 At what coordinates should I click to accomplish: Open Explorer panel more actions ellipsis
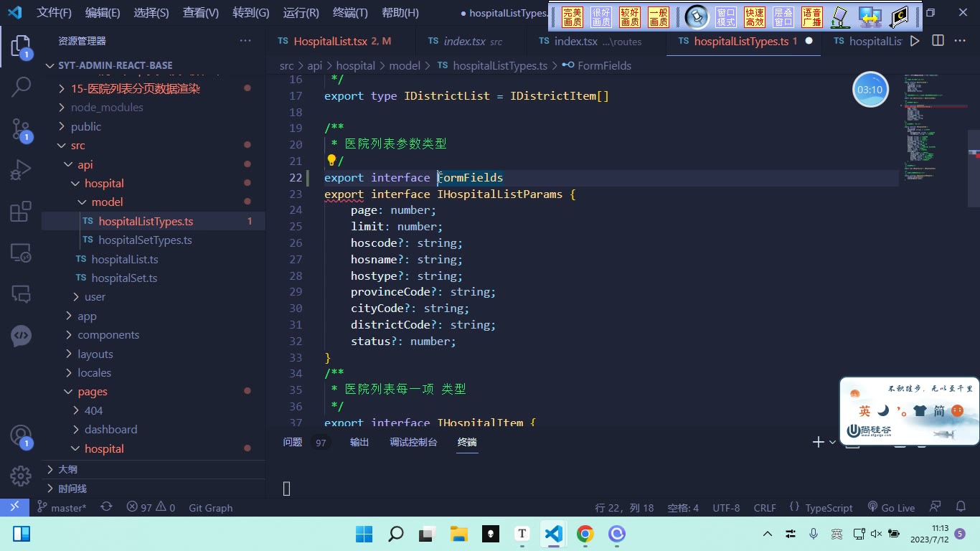coord(245,41)
